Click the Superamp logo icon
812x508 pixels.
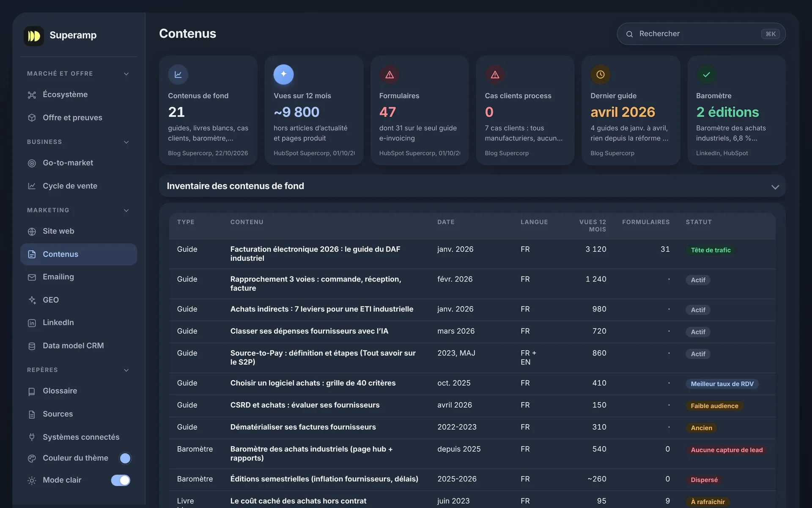point(34,36)
